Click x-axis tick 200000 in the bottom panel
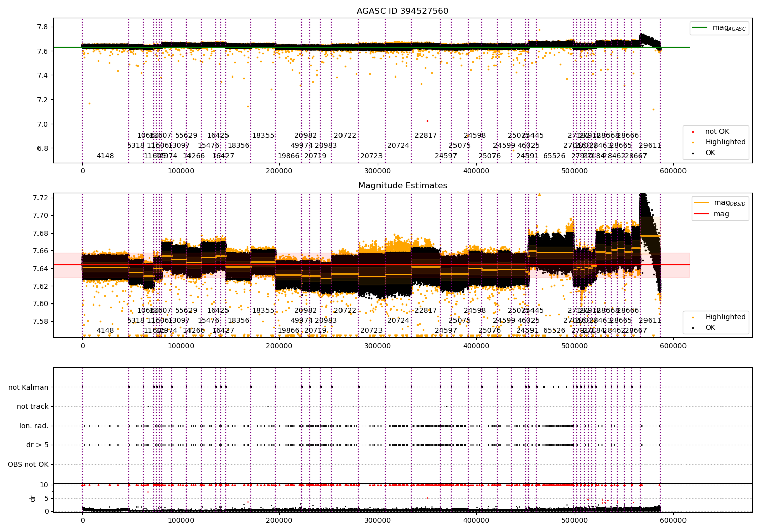 point(279,520)
